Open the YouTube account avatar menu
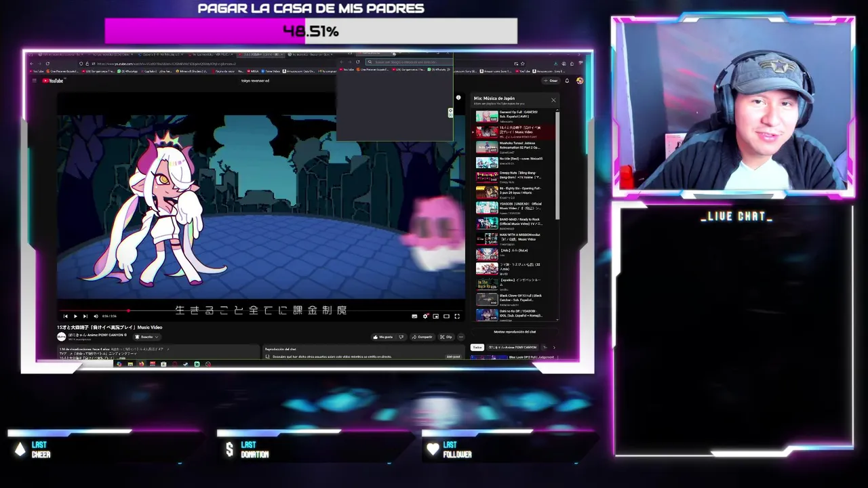Screen dimensions: 868x488 click(580, 81)
